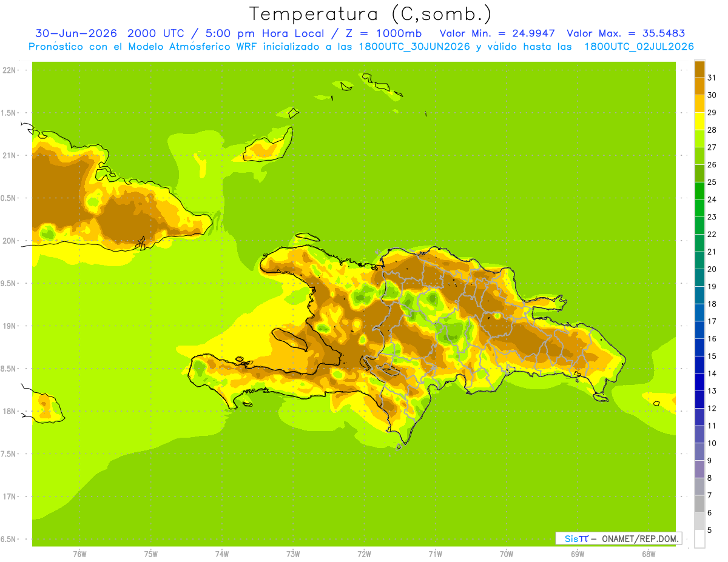Click the '18N' latitude label
The height and width of the screenshot is (562, 728).
9,411
